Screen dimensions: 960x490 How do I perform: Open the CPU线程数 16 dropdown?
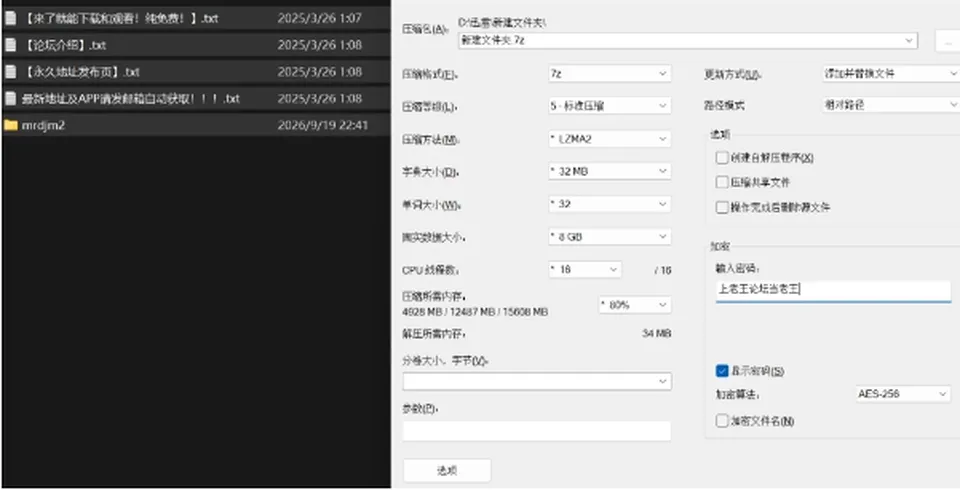click(585, 270)
